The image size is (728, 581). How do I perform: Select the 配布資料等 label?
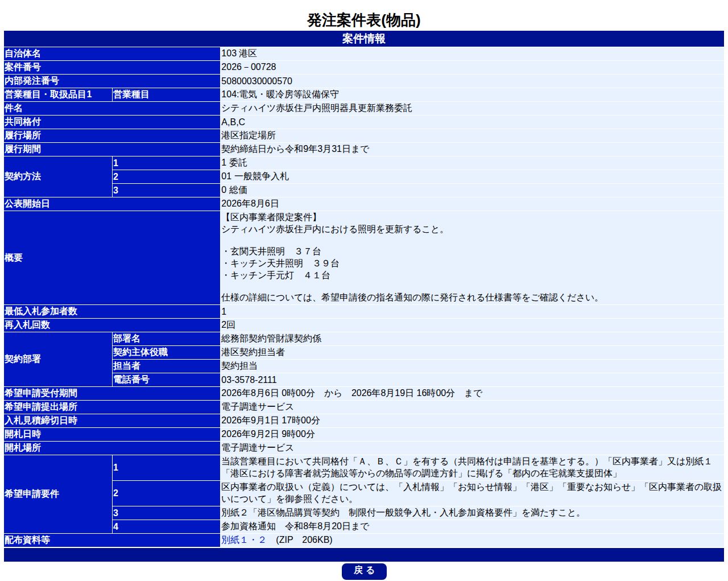click(27, 540)
